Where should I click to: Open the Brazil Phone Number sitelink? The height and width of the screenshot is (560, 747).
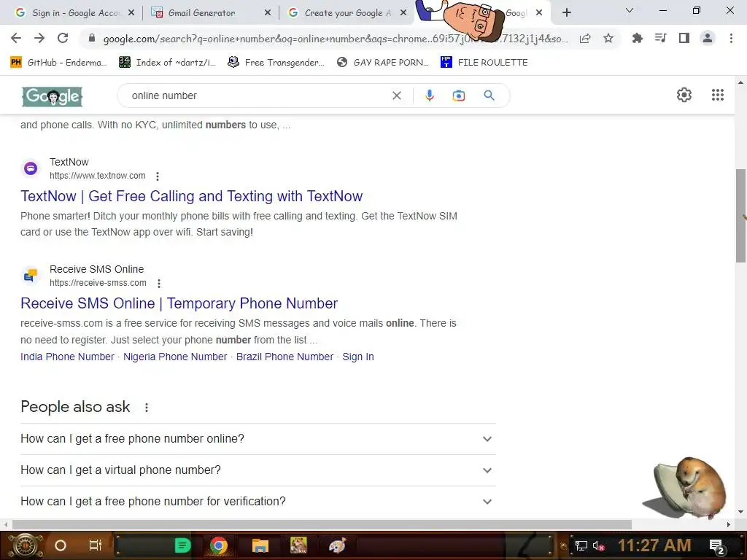(285, 357)
